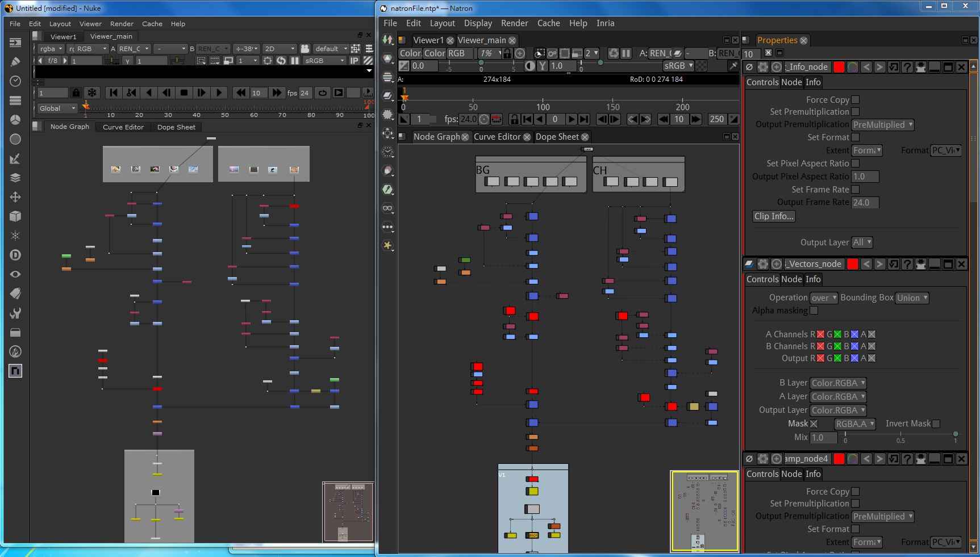
Task: Click the Draw tool icon in Nuke's left toolbar
Action: click(15, 61)
